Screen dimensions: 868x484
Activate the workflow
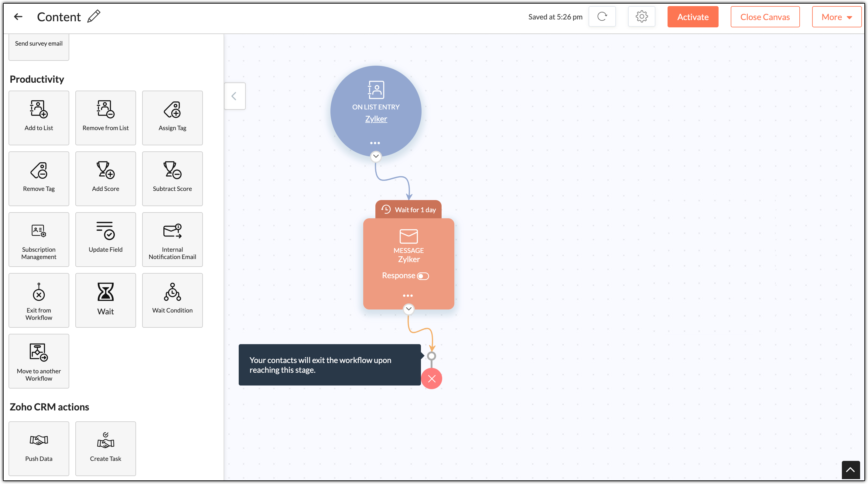pos(693,17)
